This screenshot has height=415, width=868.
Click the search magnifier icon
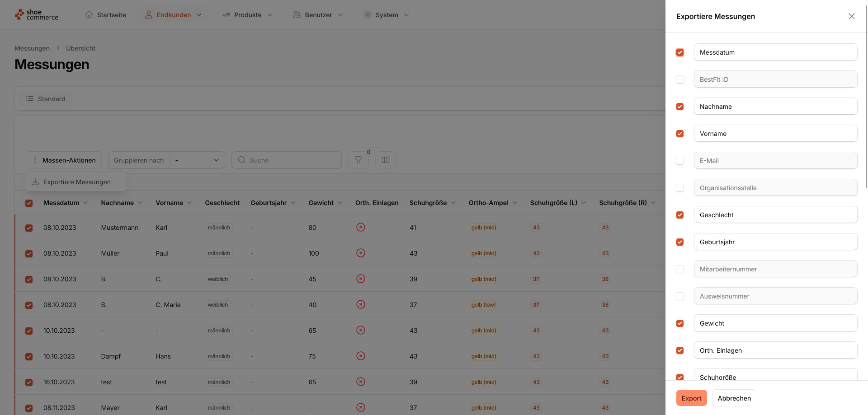(242, 160)
